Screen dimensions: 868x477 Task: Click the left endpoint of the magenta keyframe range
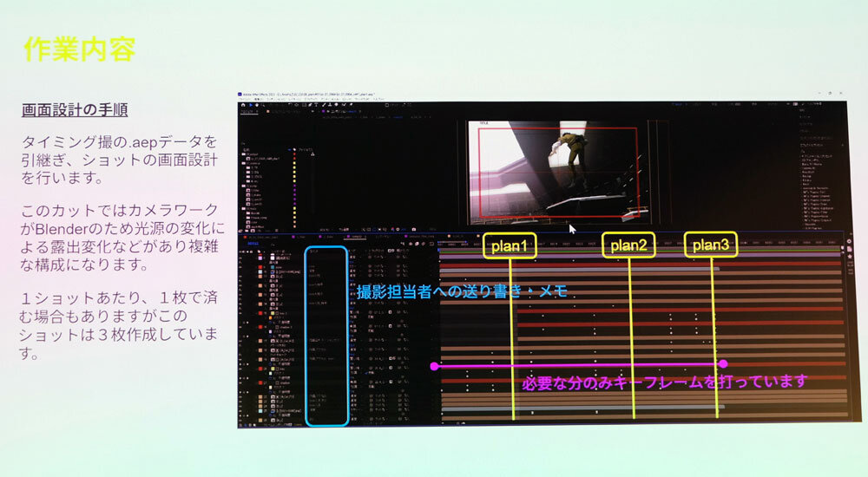coord(434,366)
